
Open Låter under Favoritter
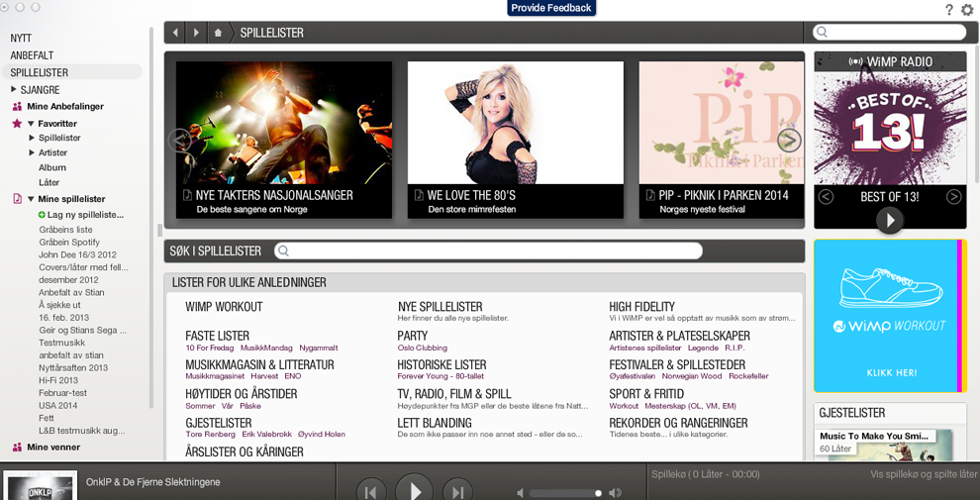[49, 182]
